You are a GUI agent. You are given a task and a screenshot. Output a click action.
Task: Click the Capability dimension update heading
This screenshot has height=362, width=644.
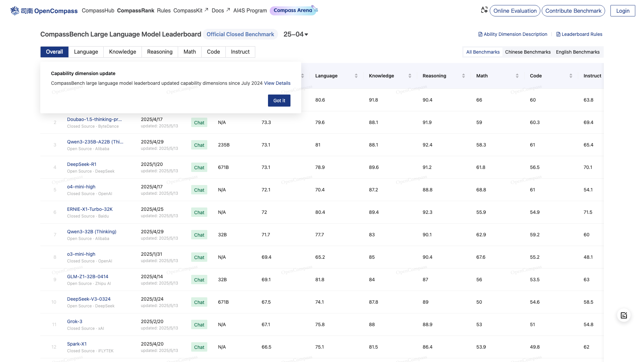(x=83, y=73)
